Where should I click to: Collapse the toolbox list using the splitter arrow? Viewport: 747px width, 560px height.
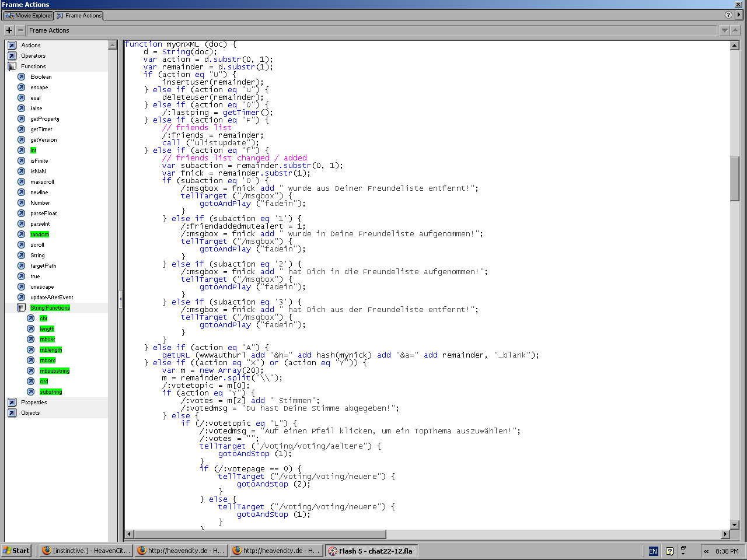120,299
